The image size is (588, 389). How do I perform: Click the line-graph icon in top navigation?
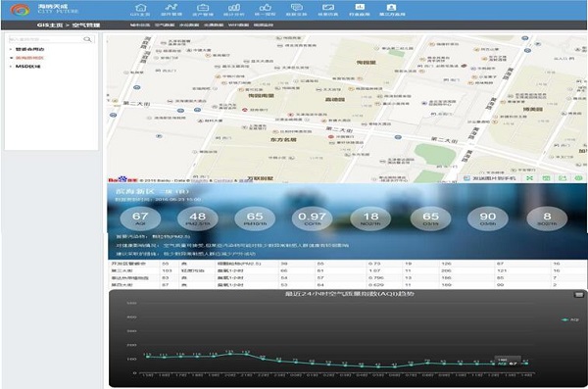(x=171, y=7)
